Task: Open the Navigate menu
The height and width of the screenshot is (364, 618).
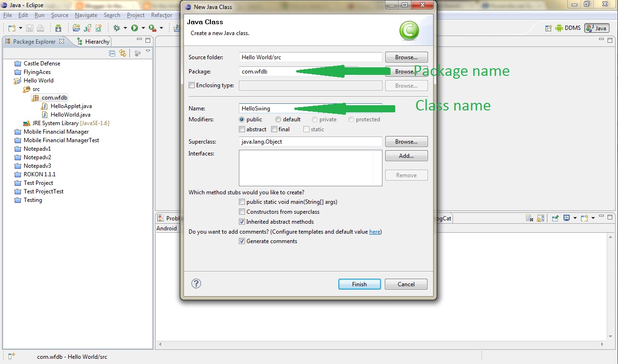Action: (86, 15)
